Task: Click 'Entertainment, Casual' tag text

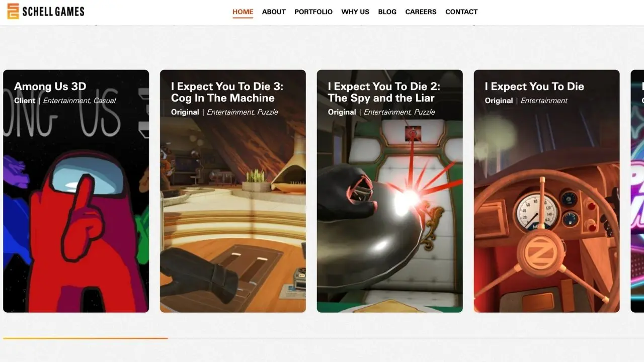Action: 79,101
